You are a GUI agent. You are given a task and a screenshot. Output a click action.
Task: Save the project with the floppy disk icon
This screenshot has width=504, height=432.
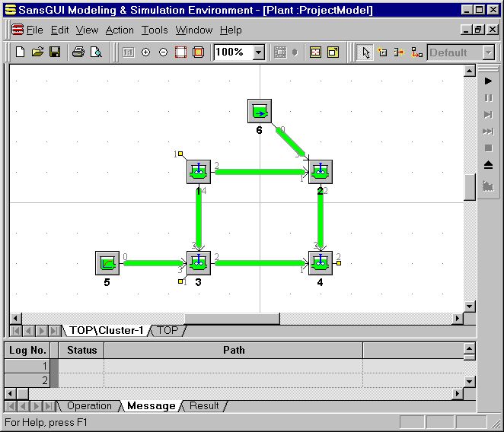point(54,52)
